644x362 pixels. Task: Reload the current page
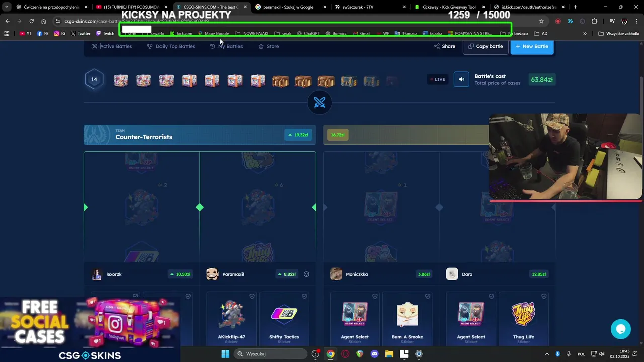[x=31, y=21]
